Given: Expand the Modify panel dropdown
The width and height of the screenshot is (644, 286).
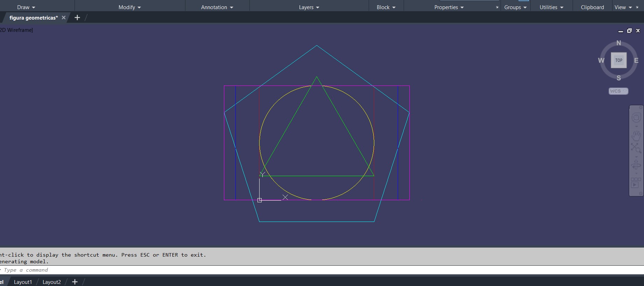Looking at the screenshot, I should click(x=129, y=7).
